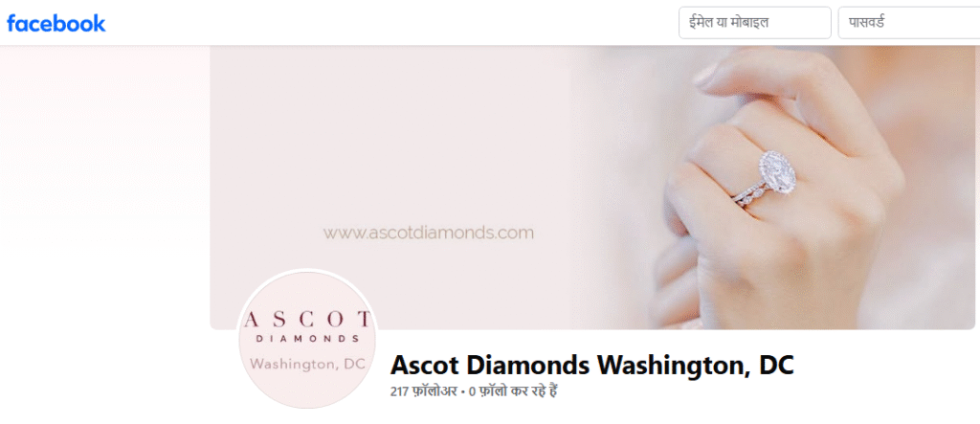
Task: Click Washington, DC text in profile logo
Action: tap(307, 364)
